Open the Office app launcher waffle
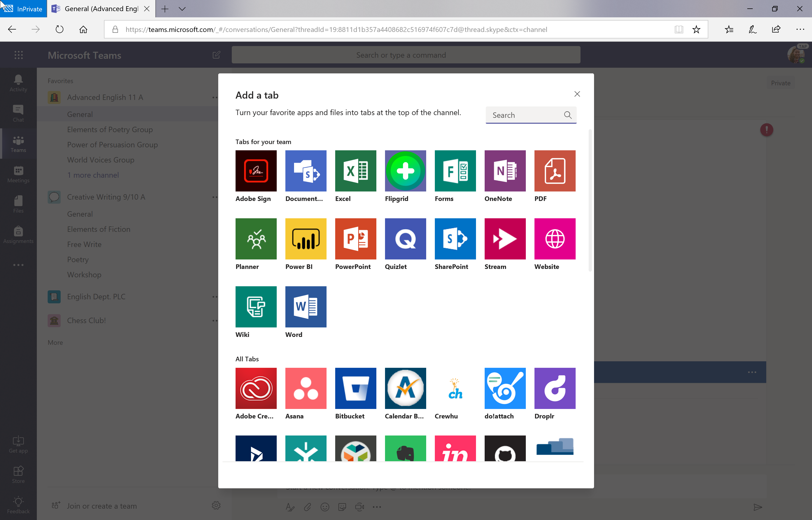 coord(19,55)
